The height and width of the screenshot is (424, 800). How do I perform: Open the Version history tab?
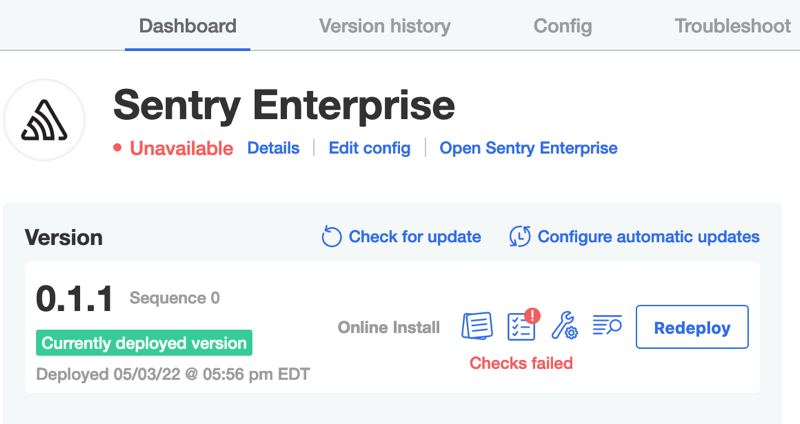(x=384, y=26)
